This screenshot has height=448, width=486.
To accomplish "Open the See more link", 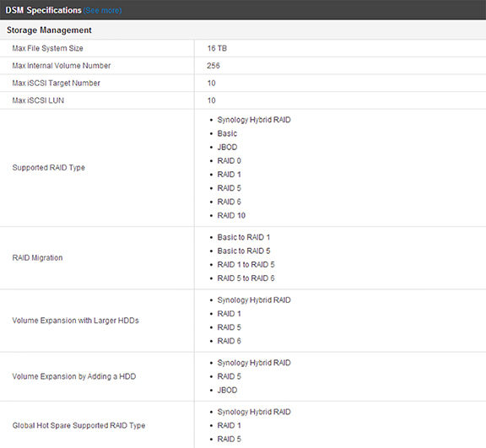I will [x=102, y=10].
